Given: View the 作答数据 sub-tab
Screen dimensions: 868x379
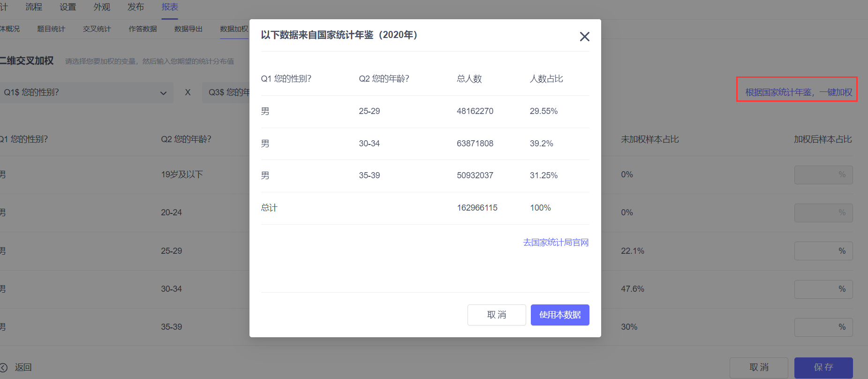Looking at the screenshot, I should tap(143, 29).
